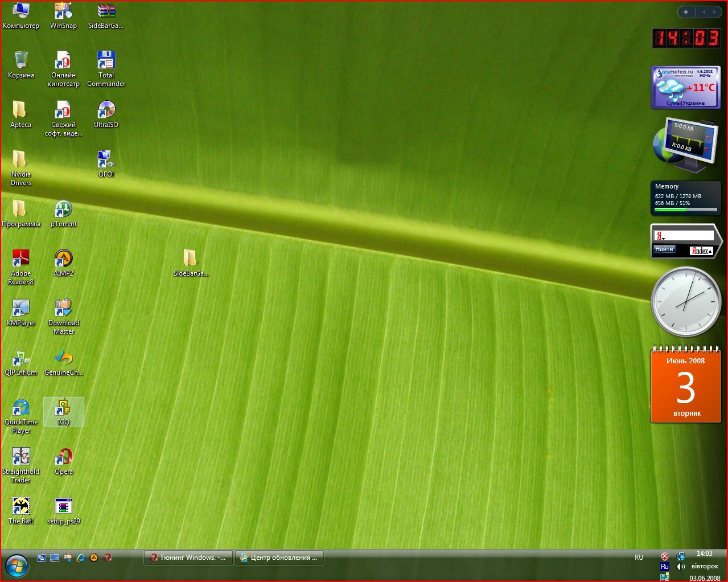Switch to the Тюнинг Windows taskbar window

[x=188, y=558]
